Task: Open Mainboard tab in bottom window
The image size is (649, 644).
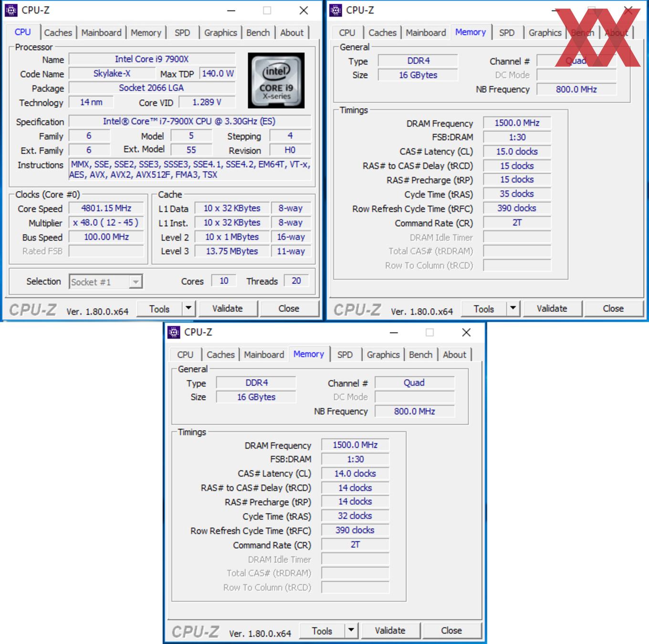Action: pos(264,354)
